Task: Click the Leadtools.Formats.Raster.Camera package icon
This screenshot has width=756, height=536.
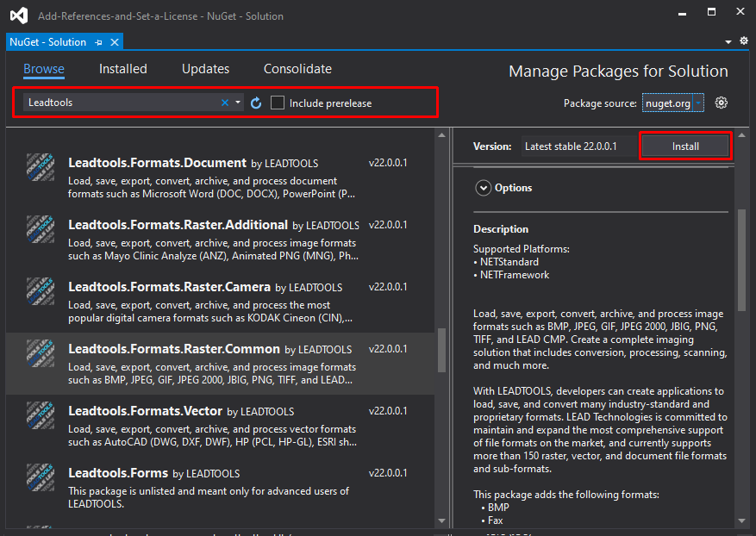Action: pyautogui.click(x=41, y=291)
